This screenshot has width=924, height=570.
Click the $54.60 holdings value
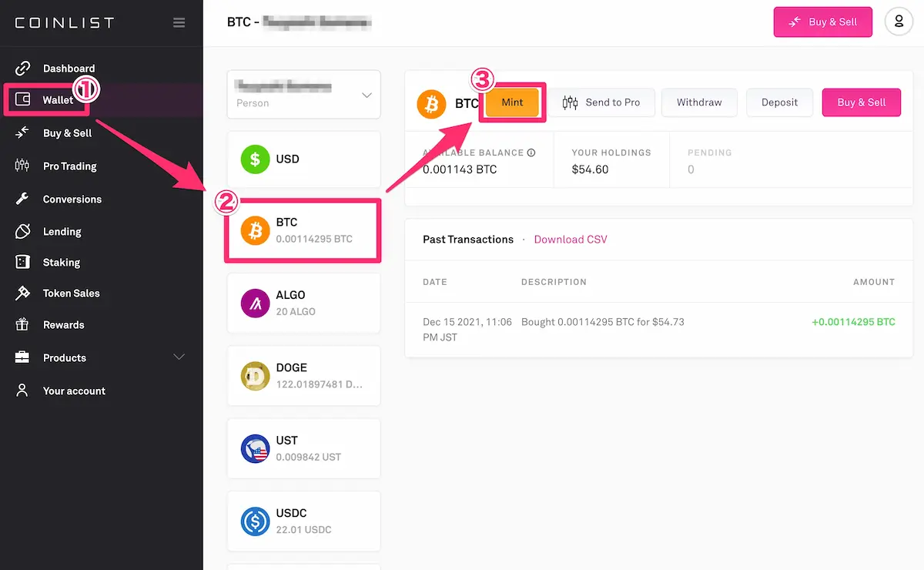tap(590, 169)
